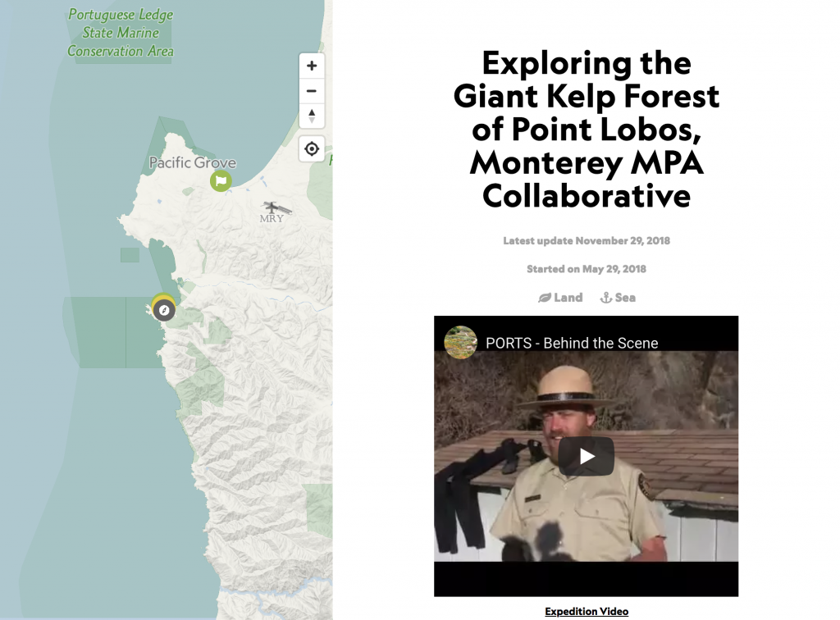Click the Pacific Grove map label

pos(192,162)
